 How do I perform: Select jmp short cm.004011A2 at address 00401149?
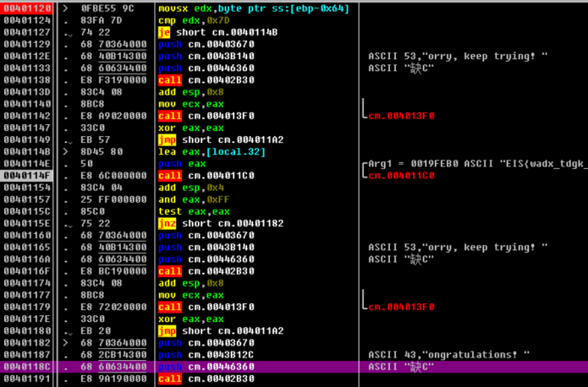(x=221, y=139)
